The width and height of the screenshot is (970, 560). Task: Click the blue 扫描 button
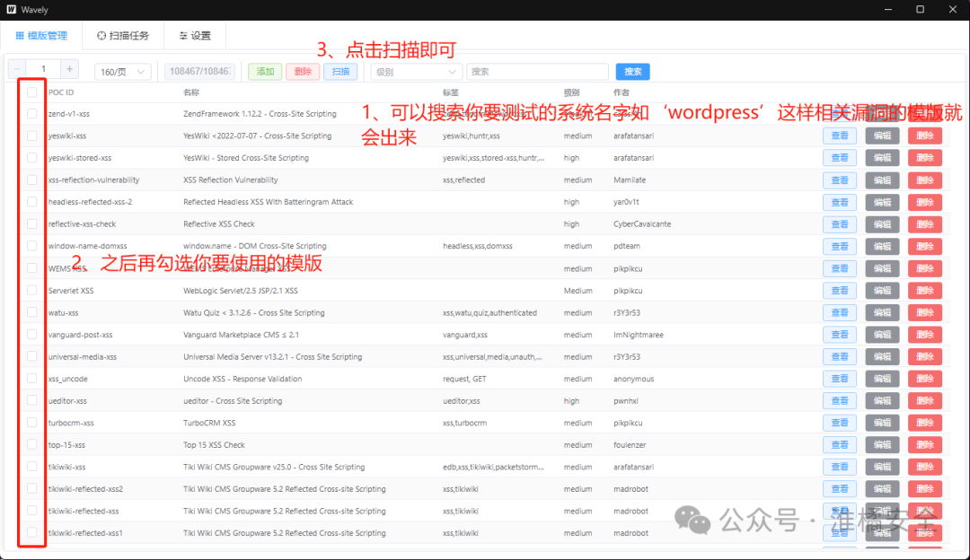(x=340, y=72)
